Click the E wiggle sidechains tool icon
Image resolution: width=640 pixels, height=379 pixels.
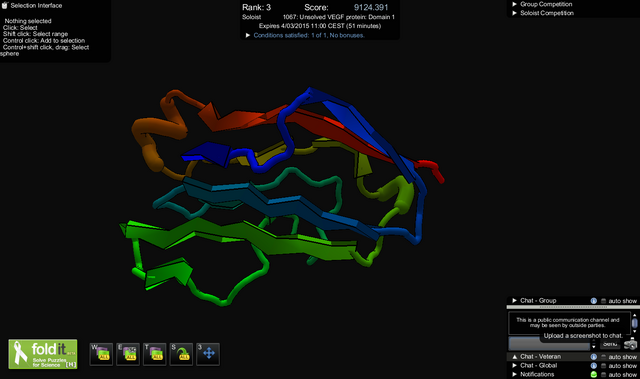[x=128, y=354]
